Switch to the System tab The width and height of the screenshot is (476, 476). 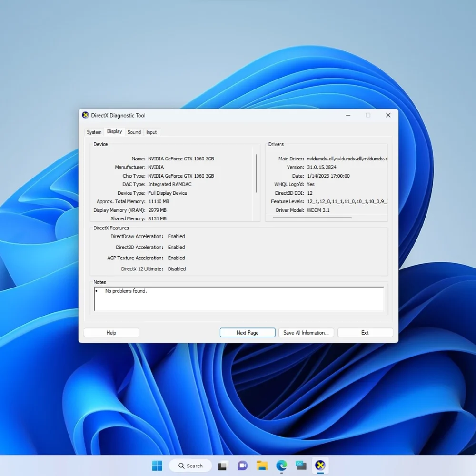[x=94, y=132]
